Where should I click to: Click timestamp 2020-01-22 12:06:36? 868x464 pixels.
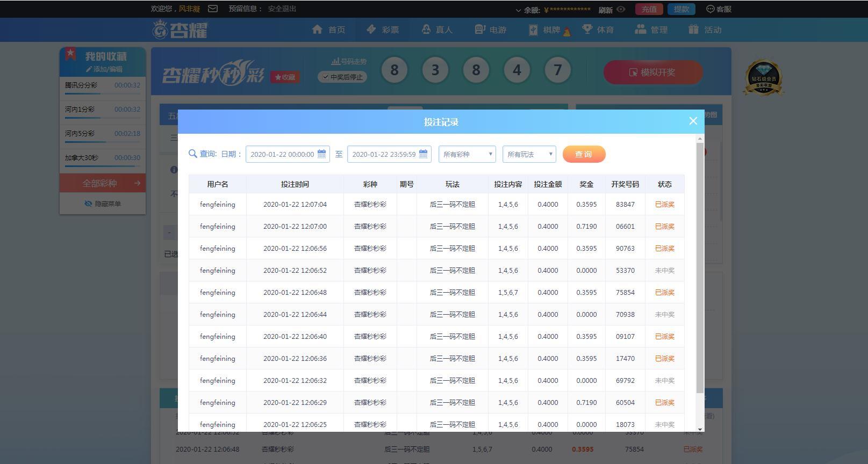point(295,359)
